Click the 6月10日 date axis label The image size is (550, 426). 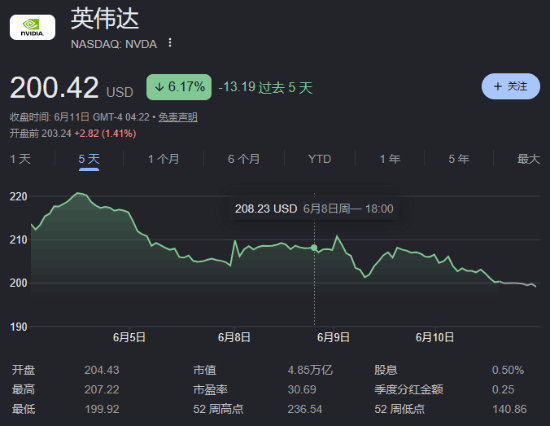click(x=435, y=337)
